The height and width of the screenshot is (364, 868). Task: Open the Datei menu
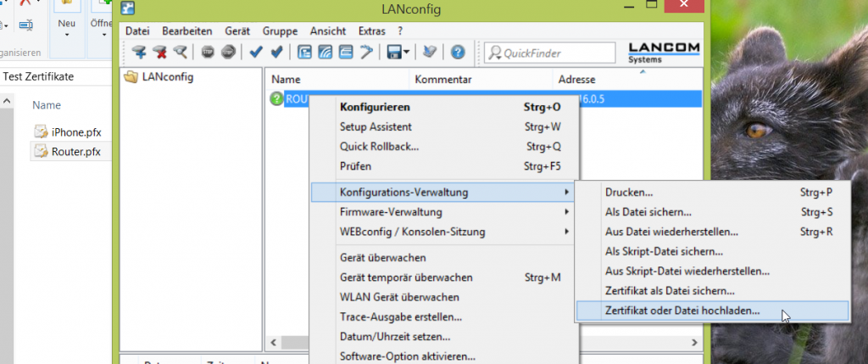(137, 31)
